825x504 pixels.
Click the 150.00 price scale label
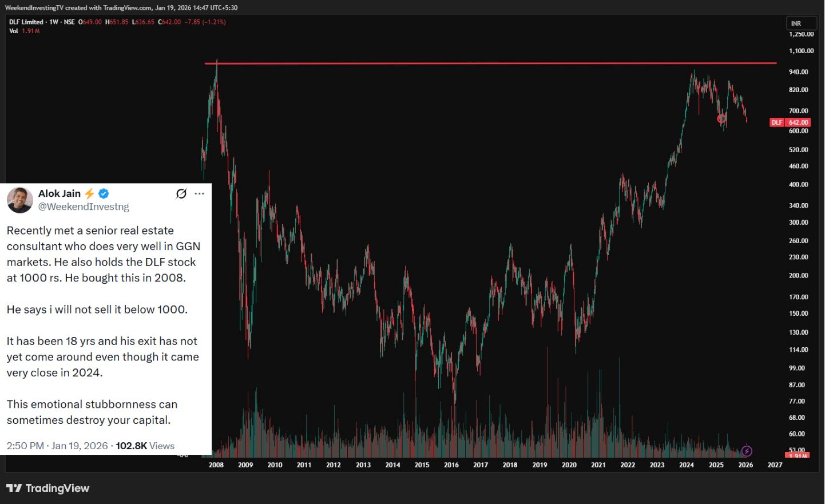click(799, 313)
